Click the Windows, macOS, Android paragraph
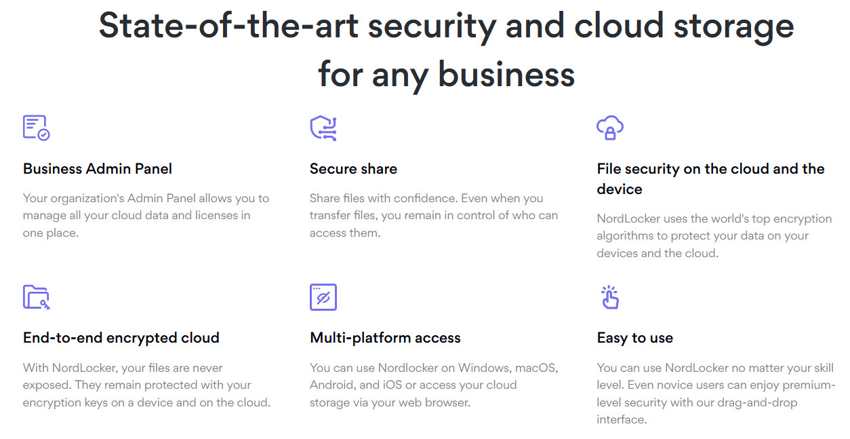The image size is (850, 439). click(434, 385)
